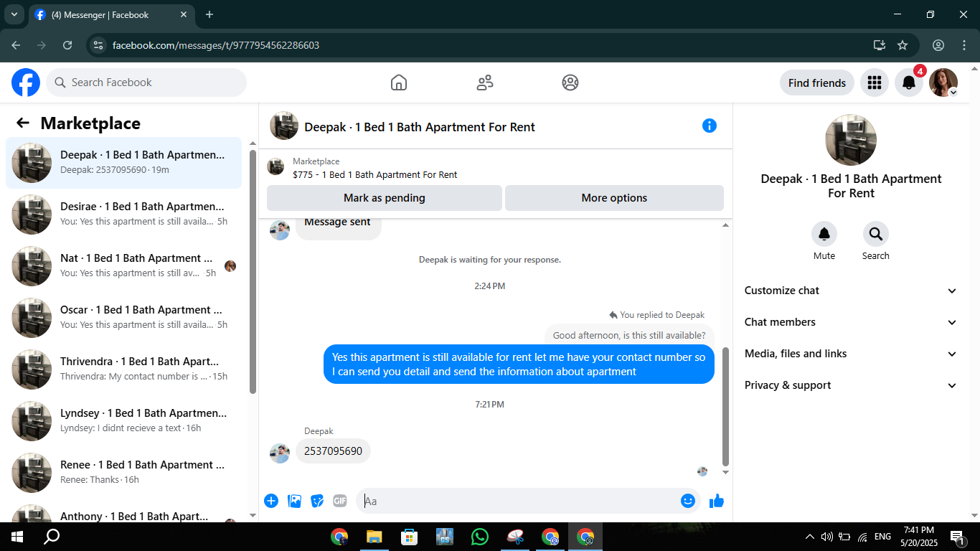Click the conversation list scrollbar

coord(253,272)
